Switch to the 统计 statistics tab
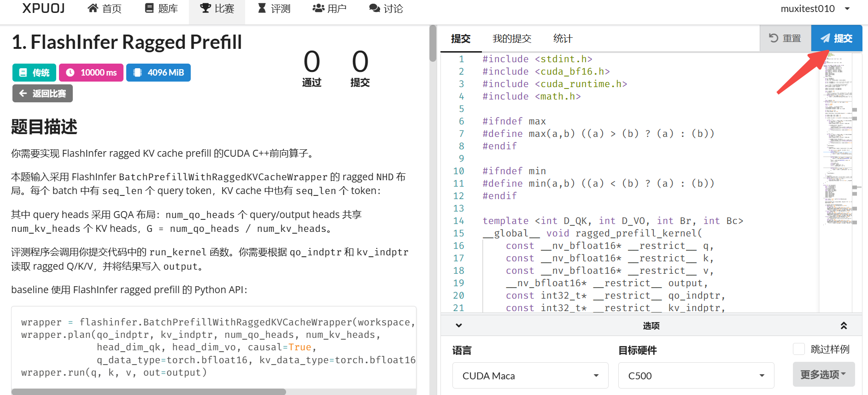 [563, 39]
